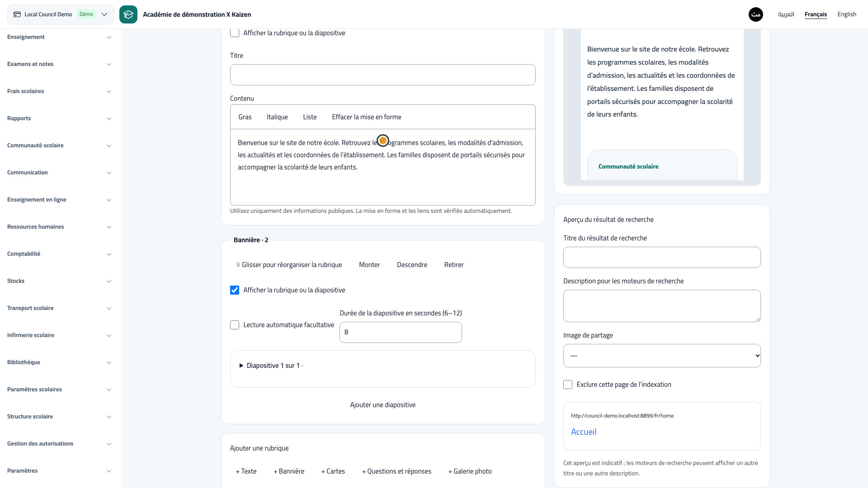Enable Lecture automatique facultative
The width and height of the screenshot is (868, 488).
(235, 325)
